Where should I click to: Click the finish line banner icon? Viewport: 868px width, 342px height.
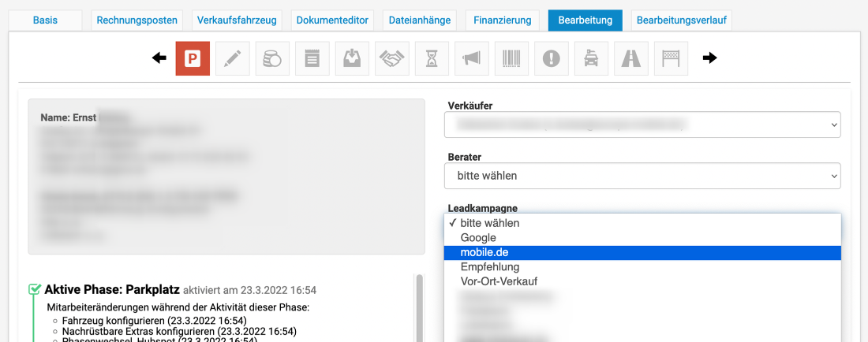click(671, 58)
